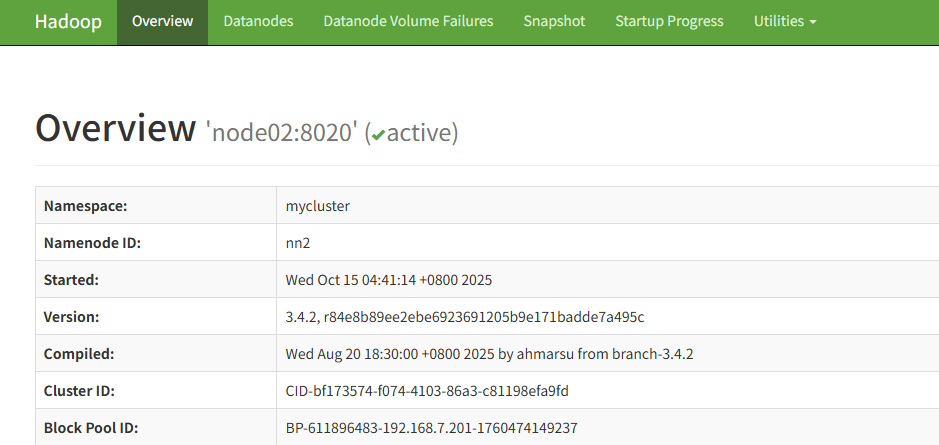Click the green active checkmark icon
Image resolution: width=939 pixels, height=445 pixels.
tap(376, 134)
